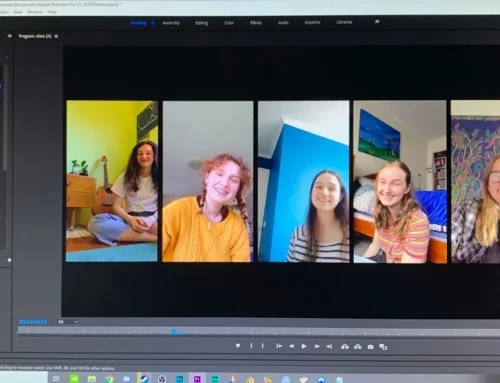Open Steam from the taskbar
The width and height of the screenshot is (500, 383).
pos(144,379)
